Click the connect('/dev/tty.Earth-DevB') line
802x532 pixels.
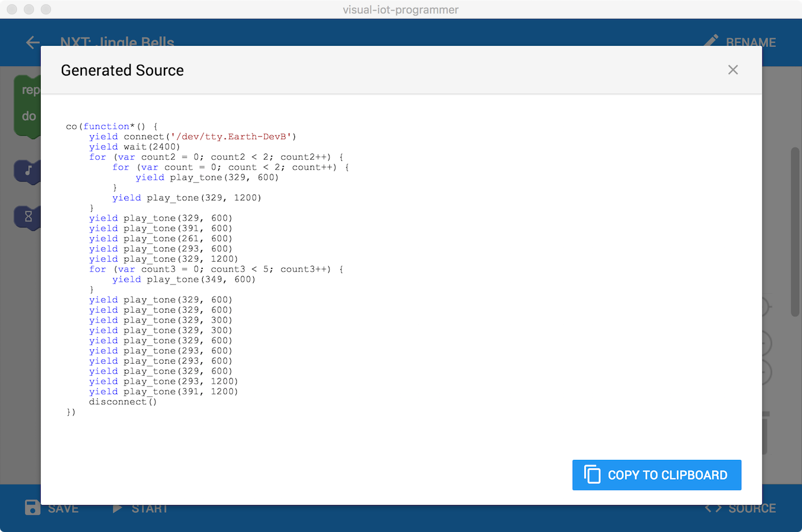[x=192, y=136]
